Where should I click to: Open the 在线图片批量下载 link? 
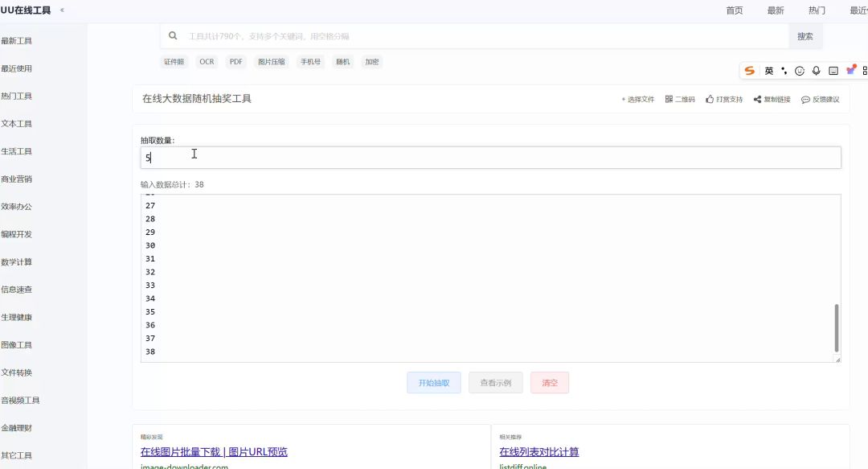pos(214,452)
